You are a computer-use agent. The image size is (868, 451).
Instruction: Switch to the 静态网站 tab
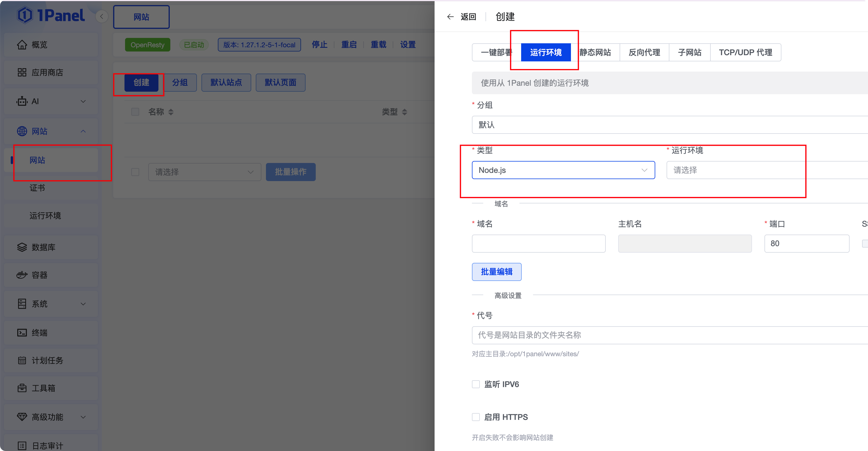click(595, 53)
